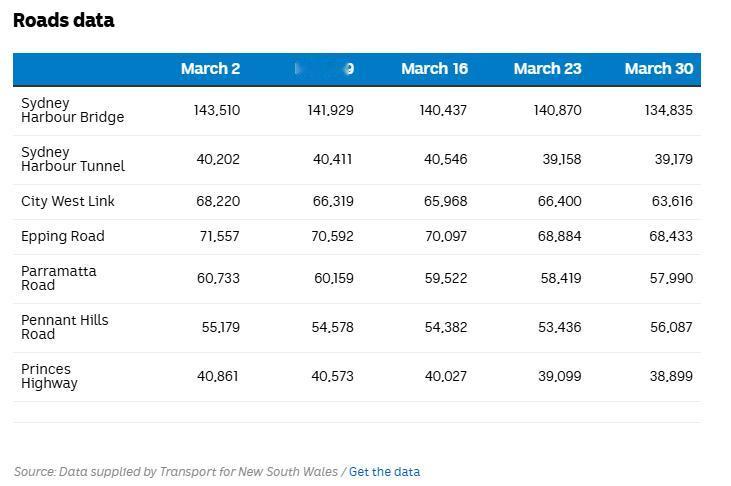Viewport: 731px width, 486px height.
Task: Click the Sydney Harbour Bridge row label
Action: (72, 110)
